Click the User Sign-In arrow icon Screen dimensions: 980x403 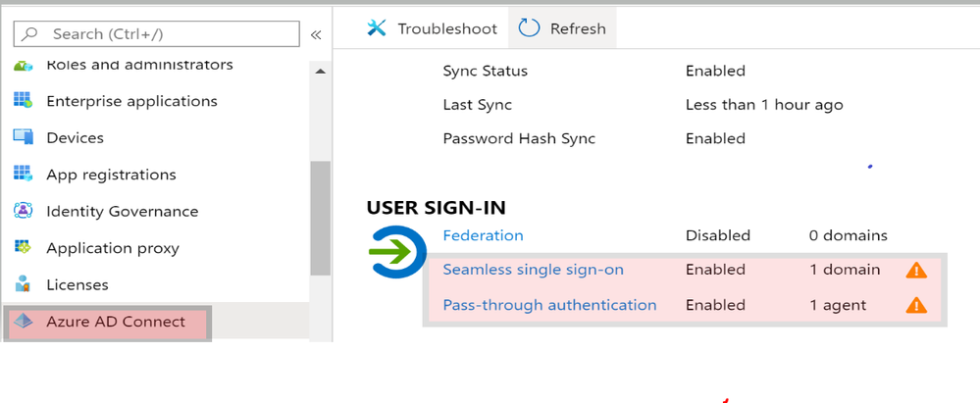(x=397, y=252)
